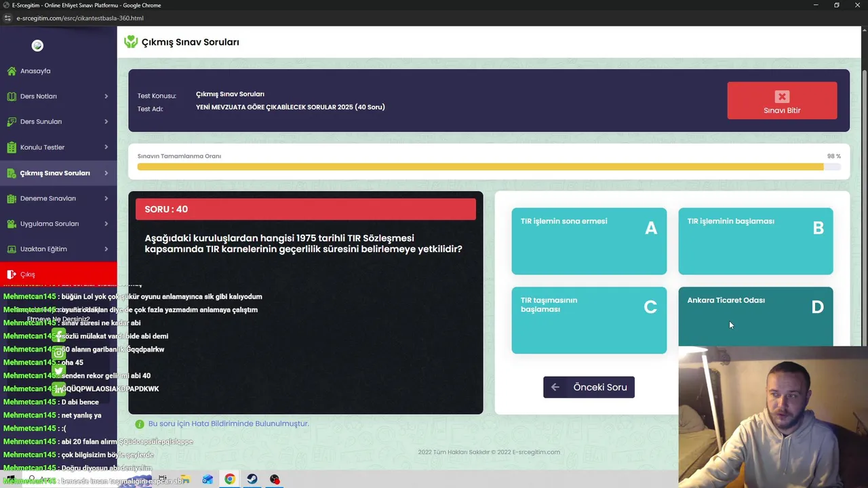Click the 98 % completion value
The height and width of the screenshot is (488, 868).
pyautogui.click(x=833, y=156)
